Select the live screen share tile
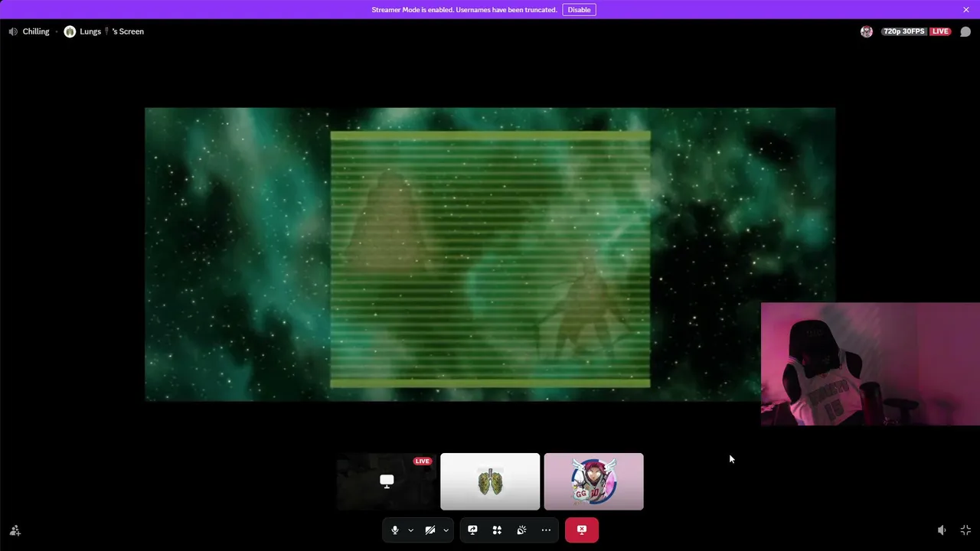Viewport: 980px width, 551px height. (x=387, y=481)
